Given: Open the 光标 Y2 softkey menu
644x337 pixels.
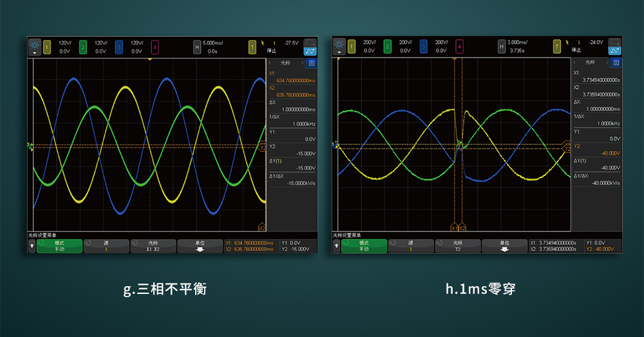Looking at the screenshot, I should coord(457,246).
